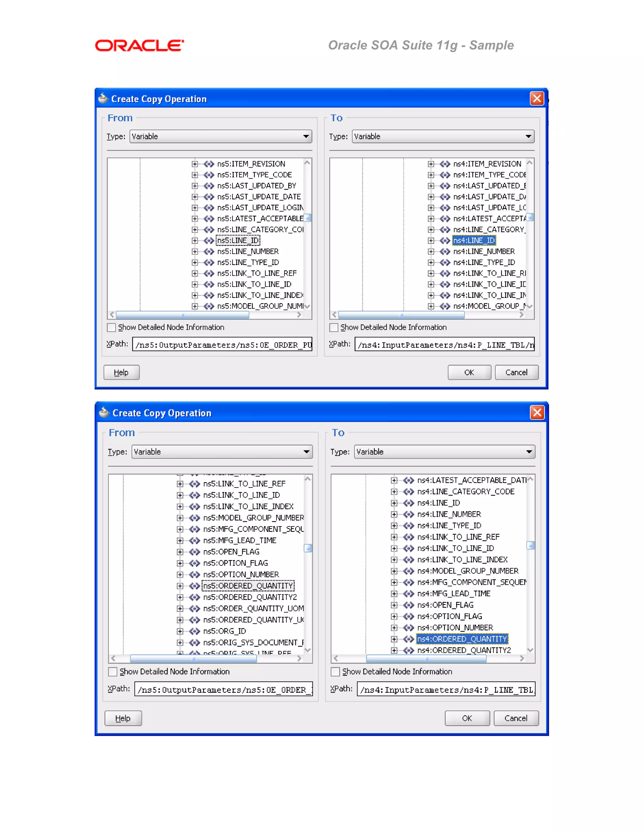Viewport: 644px width, 833px height.
Task: Click element icon beside ns5:MFG_LEAD_TIME
Action: tap(195, 541)
